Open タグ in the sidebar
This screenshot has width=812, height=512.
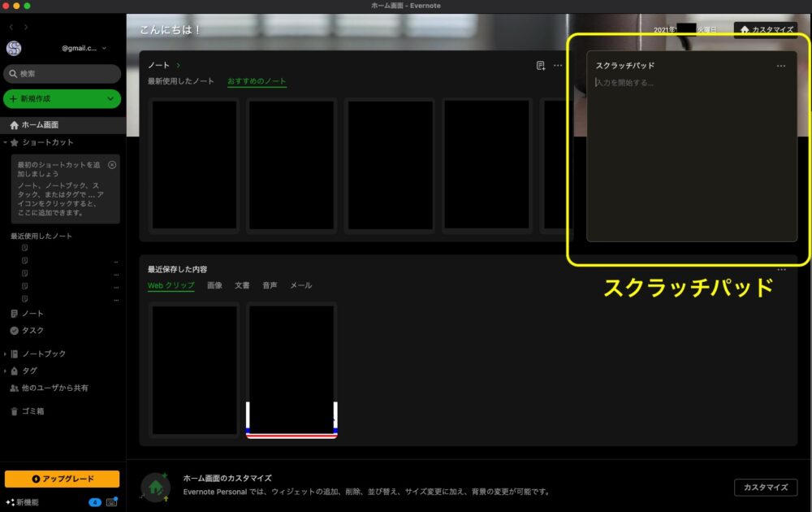pos(29,371)
